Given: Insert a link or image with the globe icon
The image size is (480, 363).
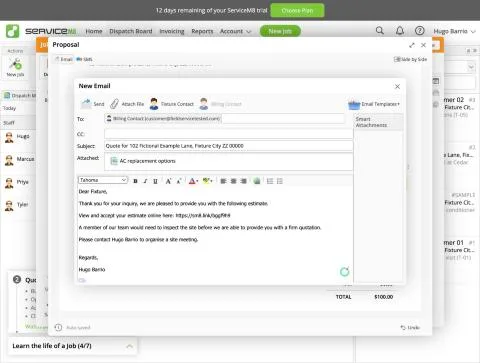Looking at the screenshot, I should pyautogui.click(x=257, y=181).
